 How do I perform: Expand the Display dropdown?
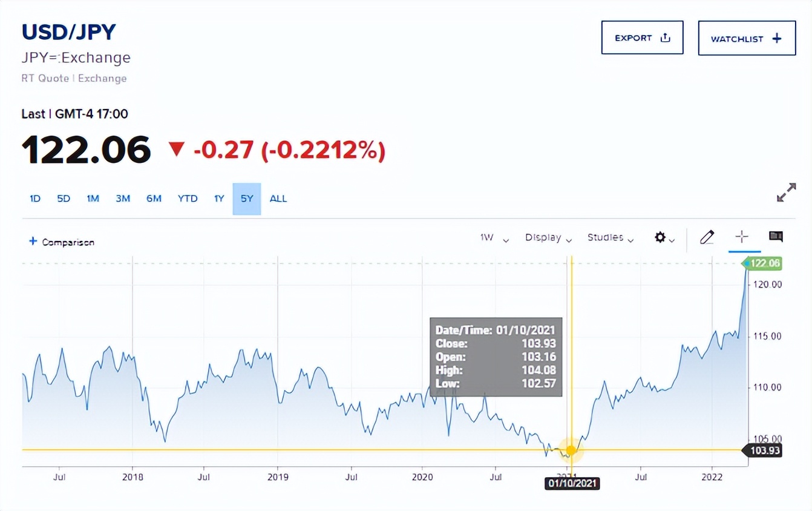(548, 238)
